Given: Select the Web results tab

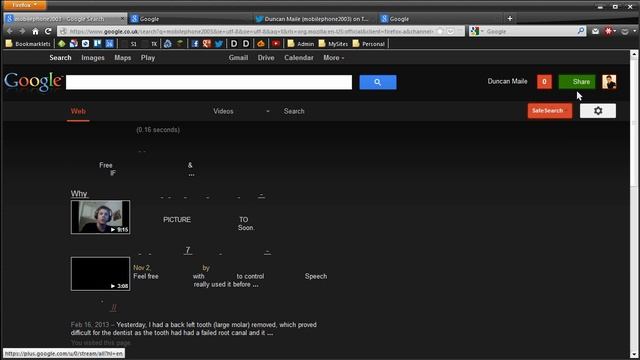Looking at the screenshot, I should (78, 111).
